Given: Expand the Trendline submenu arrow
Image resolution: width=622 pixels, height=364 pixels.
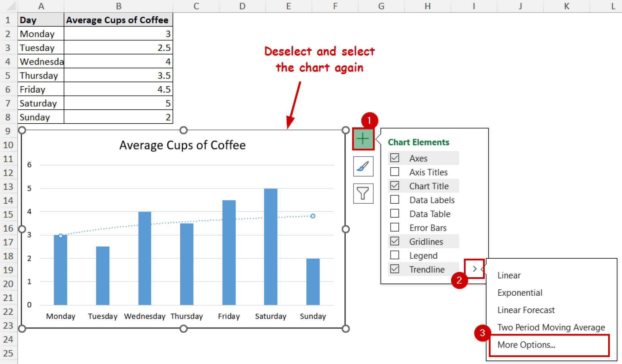Looking at the screenshot, I should (474, 269).
